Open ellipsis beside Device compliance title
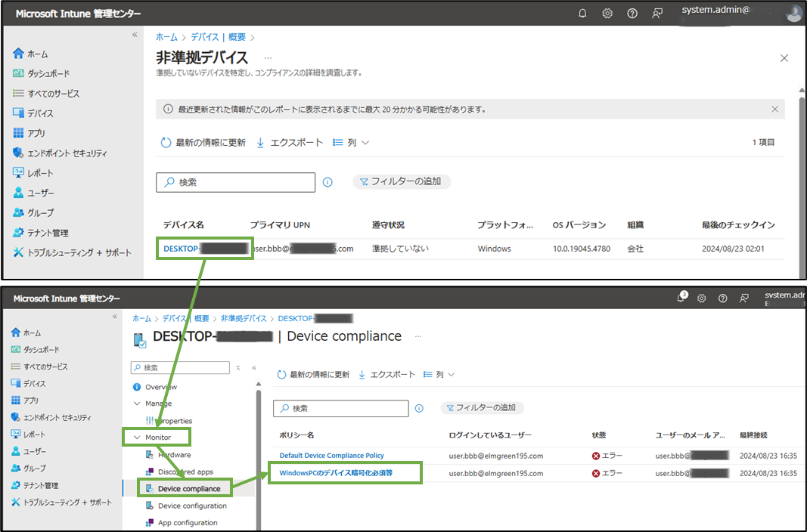 pyautogui.click(x=418, y=336)
